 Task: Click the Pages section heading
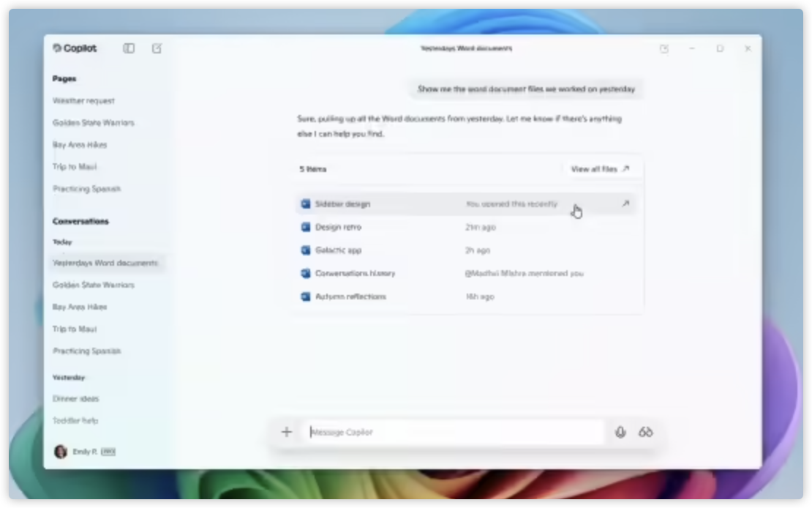click(x=64, y=79)
